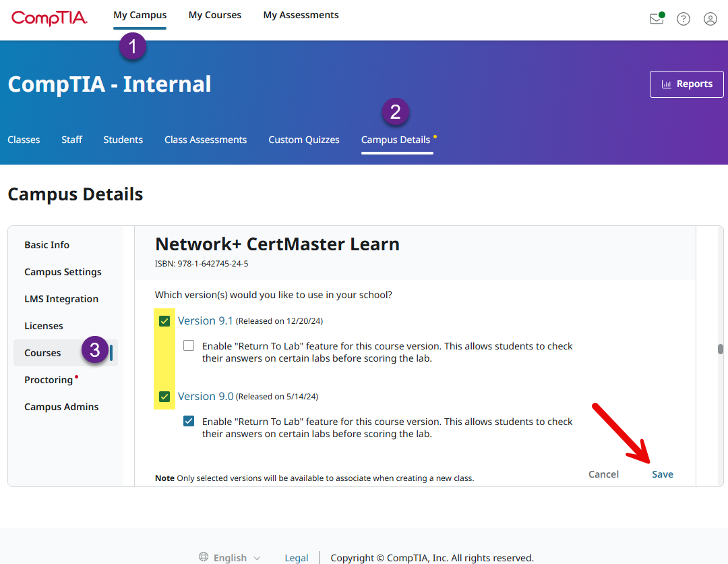Open the messages envelope icon
This screenshot has width=728, height=564.
pyautogui.click(x=656, y=19)
